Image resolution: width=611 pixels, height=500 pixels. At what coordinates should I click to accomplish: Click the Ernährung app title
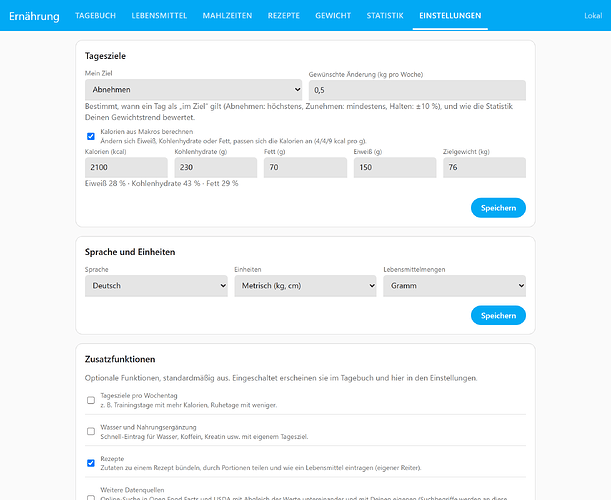pos(34,16)
